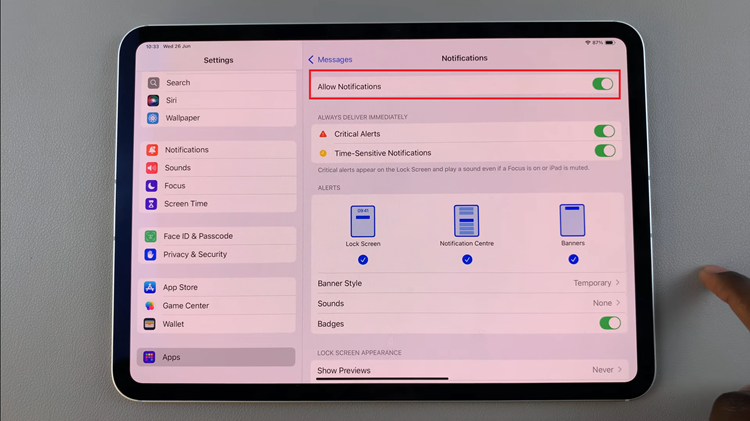Tap the App Store icon

[150, 288]
